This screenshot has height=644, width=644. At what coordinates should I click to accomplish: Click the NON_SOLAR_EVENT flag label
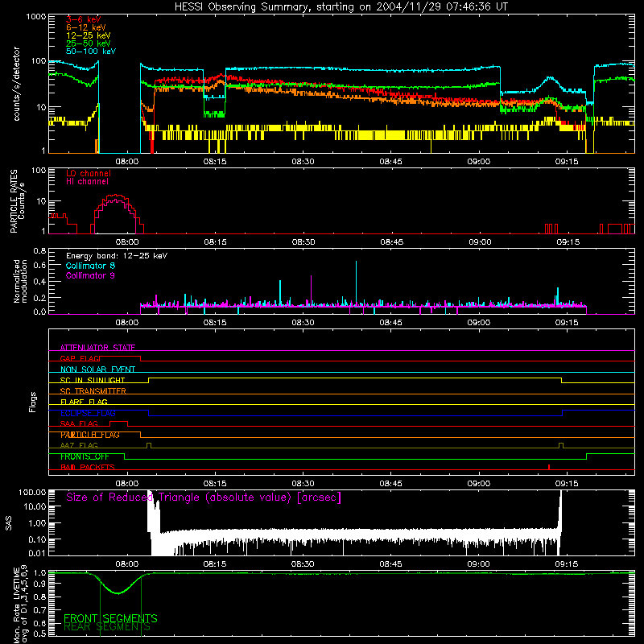[97, 369]
